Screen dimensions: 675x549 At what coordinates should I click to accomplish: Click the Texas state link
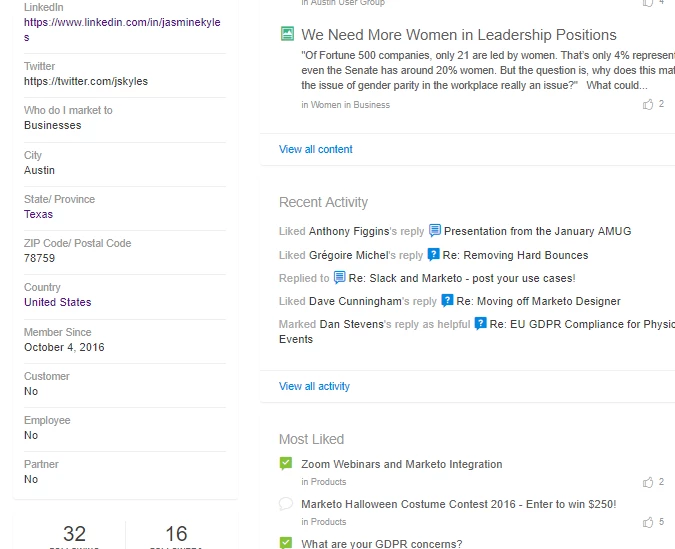coord(38,214)
